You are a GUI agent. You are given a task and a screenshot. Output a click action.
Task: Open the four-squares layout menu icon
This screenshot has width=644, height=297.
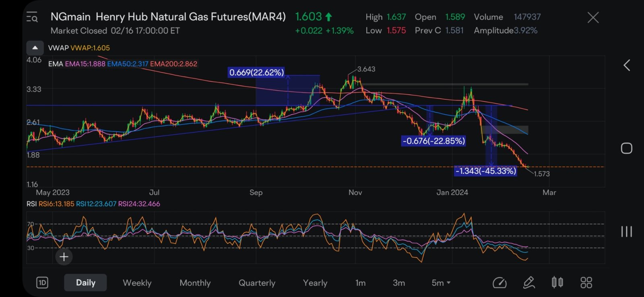pos(586,283)
